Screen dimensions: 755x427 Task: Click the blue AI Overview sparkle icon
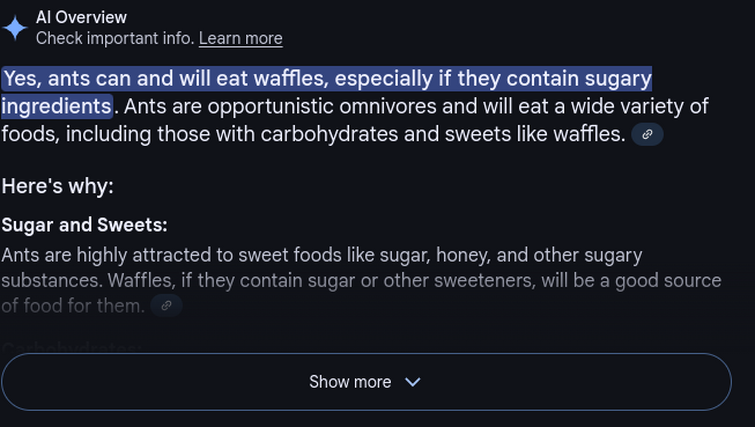pos(15,28)
